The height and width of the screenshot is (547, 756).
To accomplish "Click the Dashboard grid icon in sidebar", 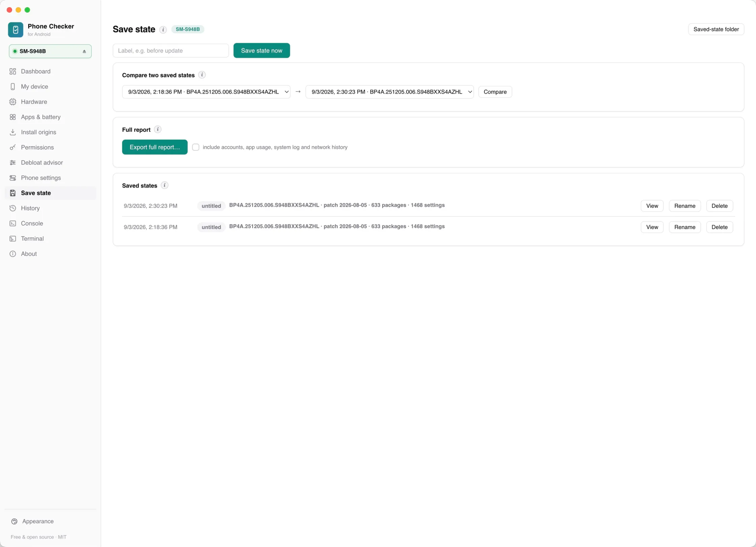I will click(13, 71).
